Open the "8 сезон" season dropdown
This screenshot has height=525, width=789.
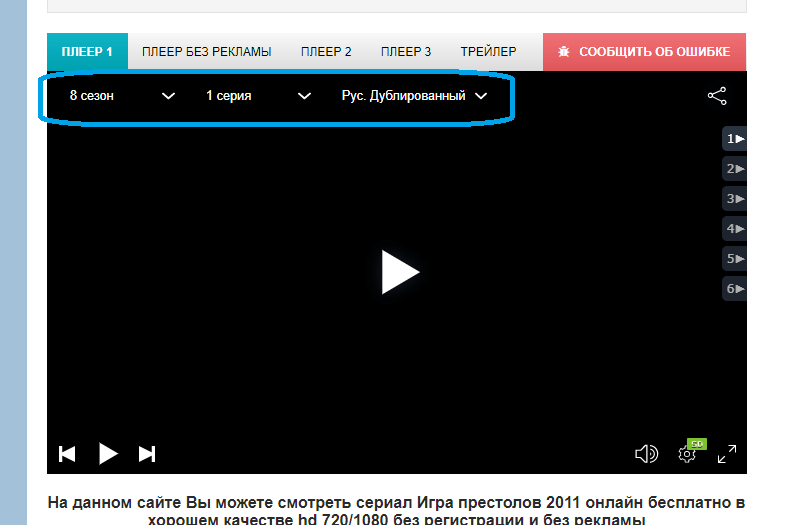click(122, 96)
